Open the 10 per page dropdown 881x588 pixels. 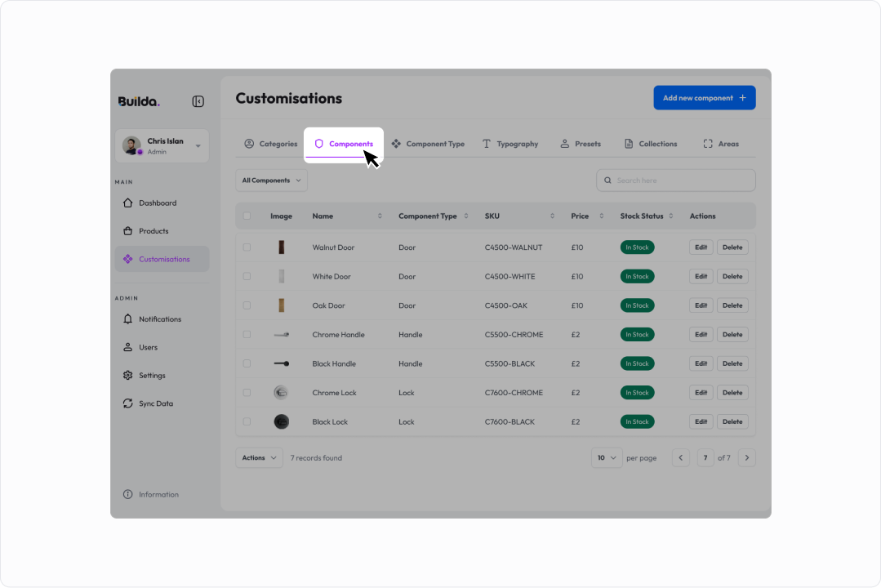coord(607,458)
